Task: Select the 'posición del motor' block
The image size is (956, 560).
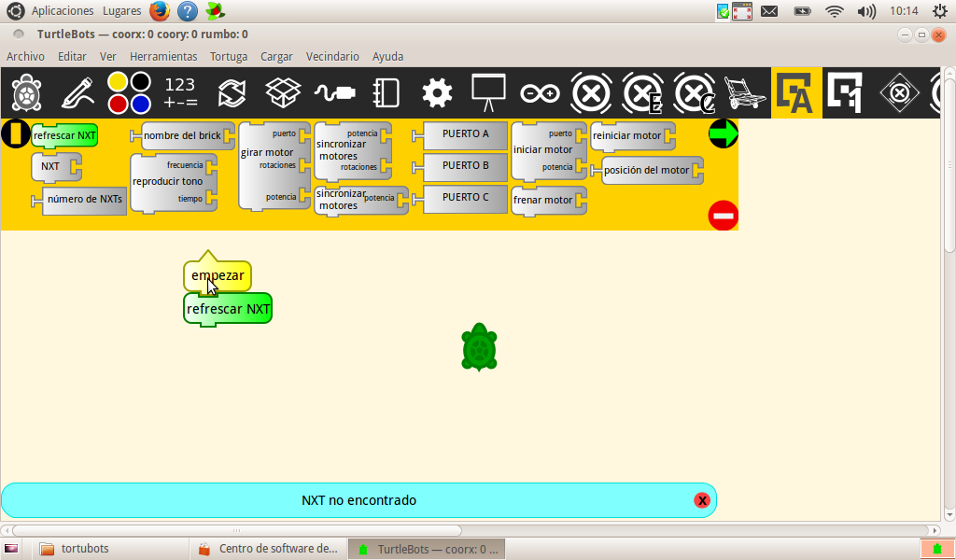Action: click(647, 171)
